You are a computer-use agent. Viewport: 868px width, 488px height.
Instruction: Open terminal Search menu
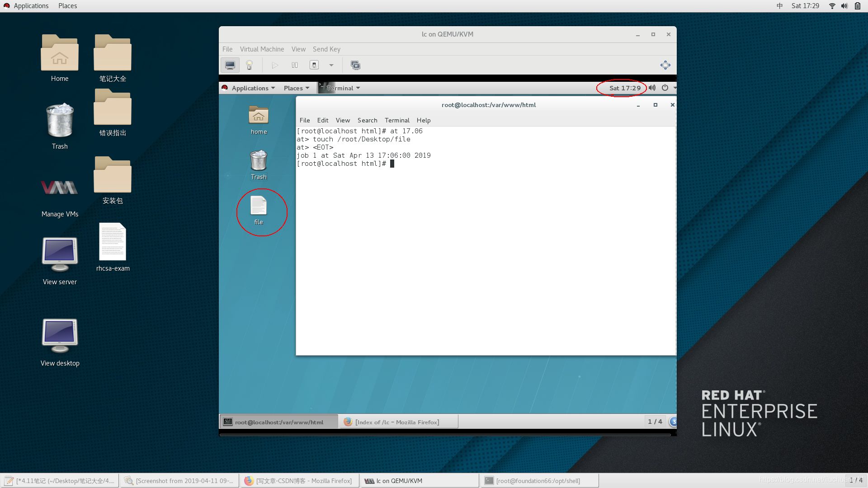[x=367, y=120]
